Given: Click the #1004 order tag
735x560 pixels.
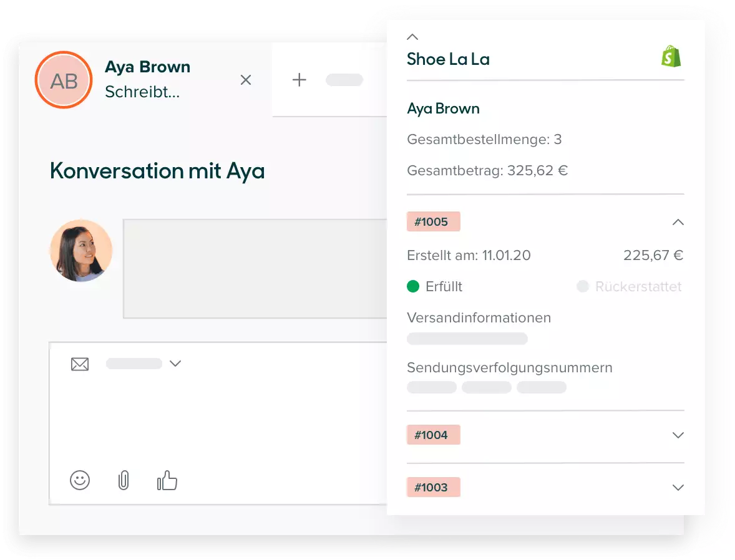Looking at the screenshot, I should tap(434, 435).
